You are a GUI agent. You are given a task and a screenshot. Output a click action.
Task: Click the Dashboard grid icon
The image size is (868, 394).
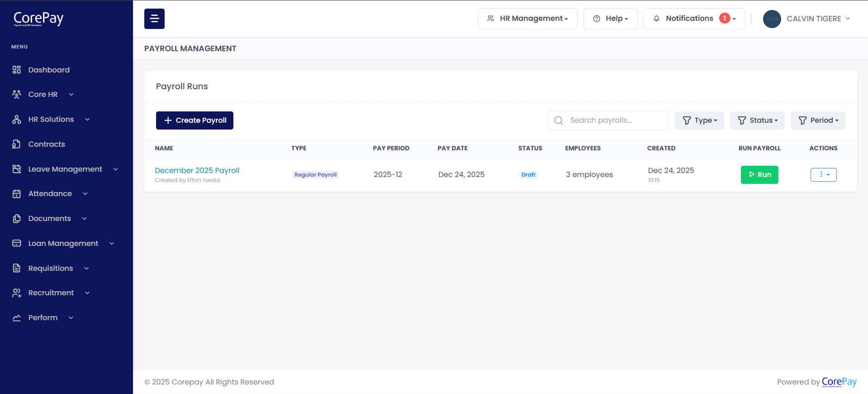17,70
